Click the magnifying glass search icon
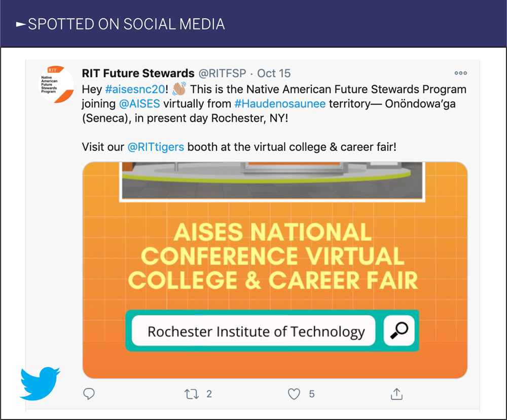The image size is (507, 420). 399,331
